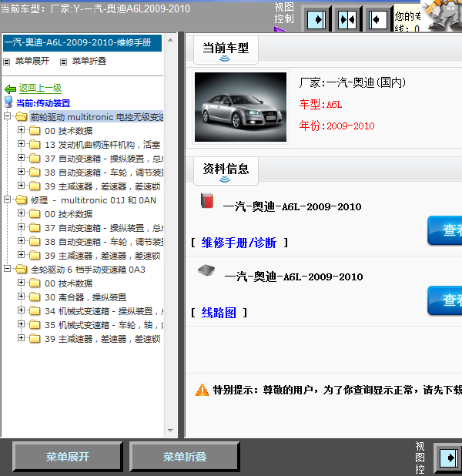Expand 13 发动机曲柄连杆机构 node

pyautogui.click(x=21, y=143)
